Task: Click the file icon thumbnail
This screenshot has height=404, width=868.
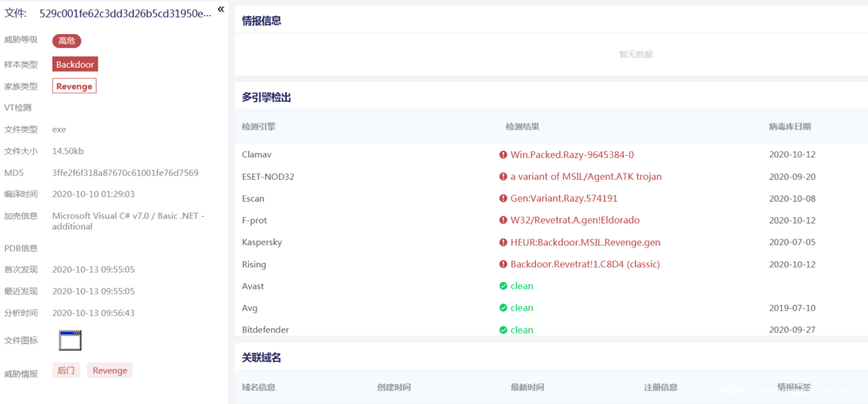Action: click(x=70, y=340)
